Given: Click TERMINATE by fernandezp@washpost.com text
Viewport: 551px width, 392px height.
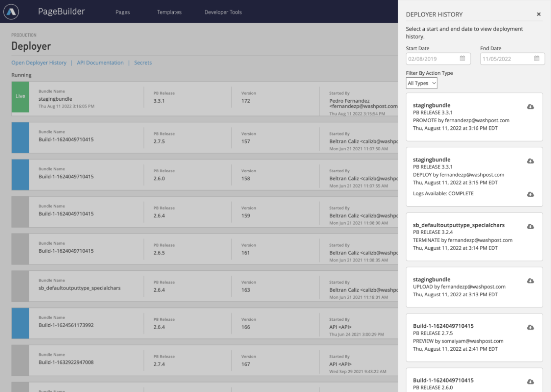Looking at the screenshot, I should 463,240.
